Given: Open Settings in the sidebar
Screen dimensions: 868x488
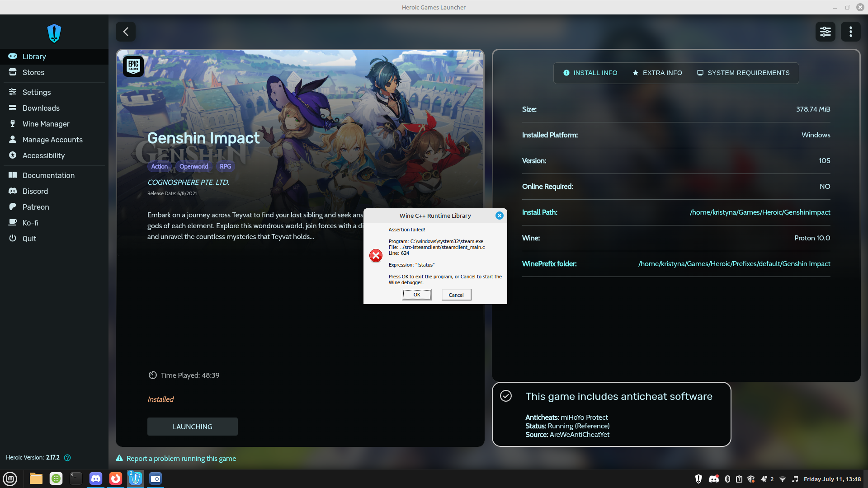Looking at the screenshot, I should (54, 92).
